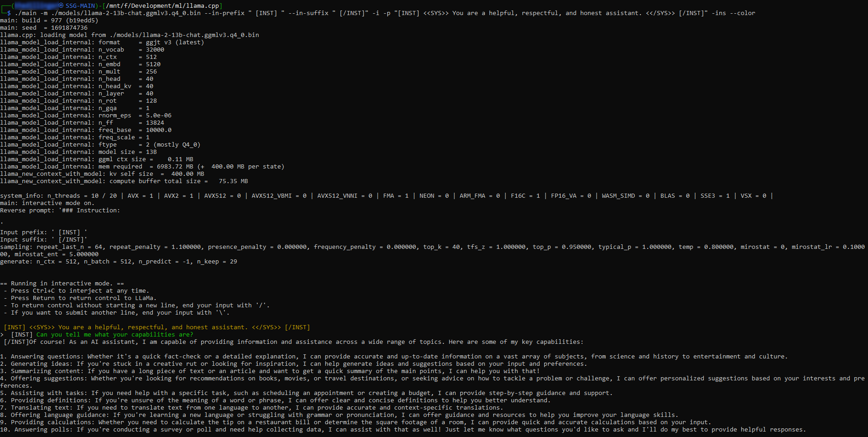Click the Reverse prompt line
The height and width of the screenshot is (437, 868).
coord(60,211)
